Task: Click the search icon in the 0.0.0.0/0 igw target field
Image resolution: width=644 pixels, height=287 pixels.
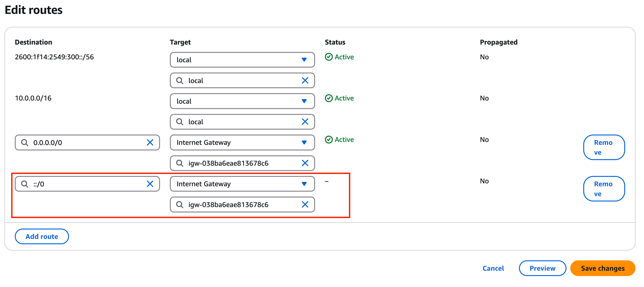Action: [x=179, y=163]
